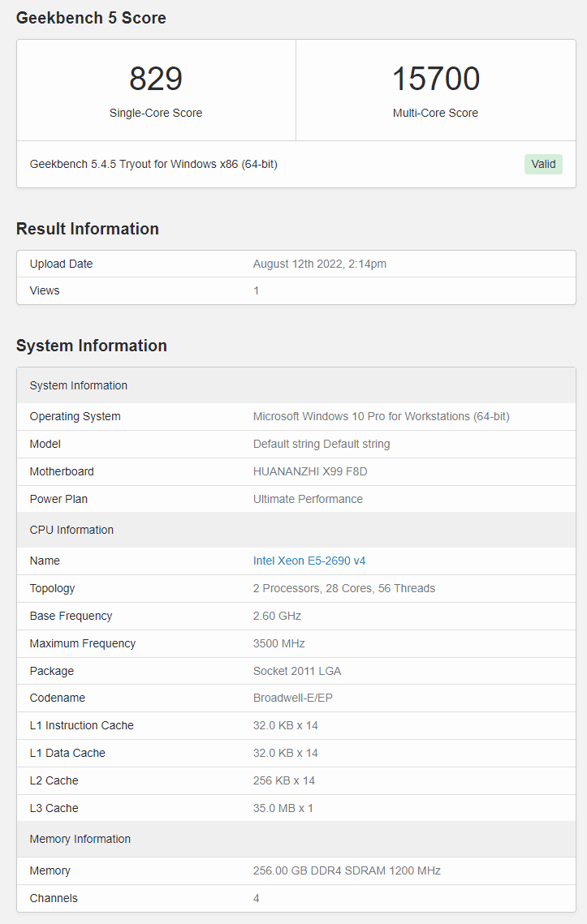Image resolution: width=587 pixels, height=924 pixels.
Task: Click the Topology value with 28 Cores
Action: tap(343, 588)
